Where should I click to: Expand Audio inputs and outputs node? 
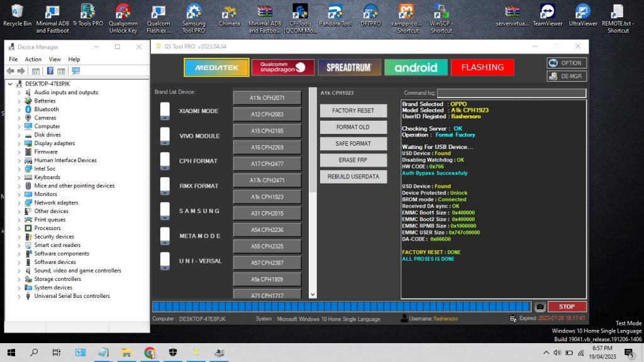(x=19, y=93)
